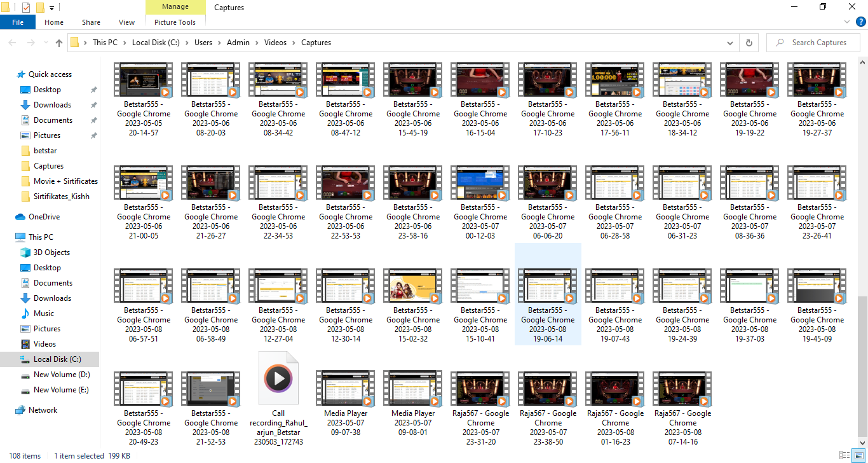Click the New Folder icon in title bar

click(40, 8)
